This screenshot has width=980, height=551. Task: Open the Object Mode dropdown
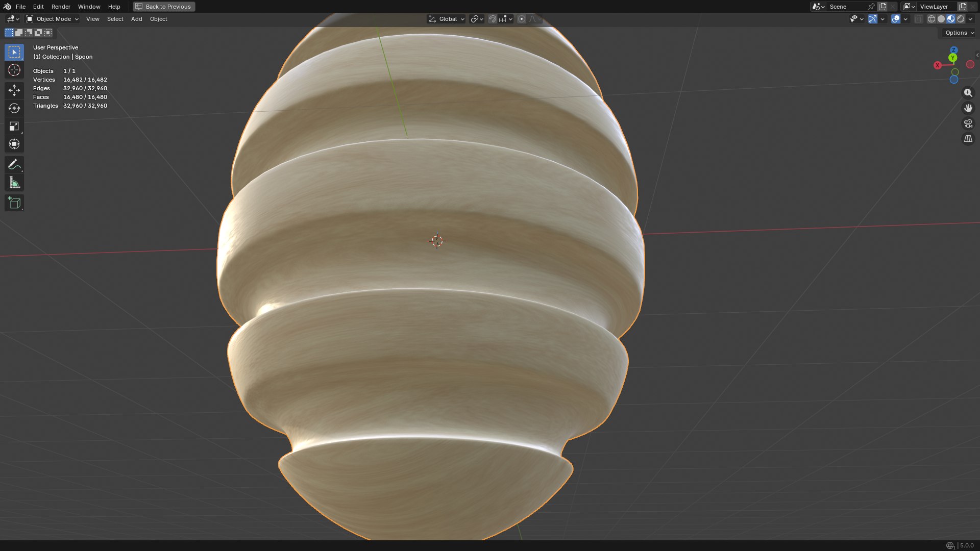(x=53, y=19)
